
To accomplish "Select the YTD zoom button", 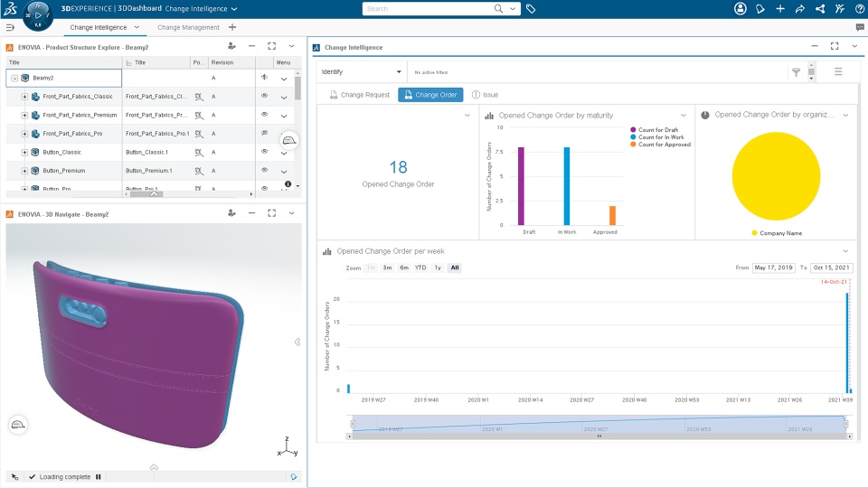I will (420, 267).
